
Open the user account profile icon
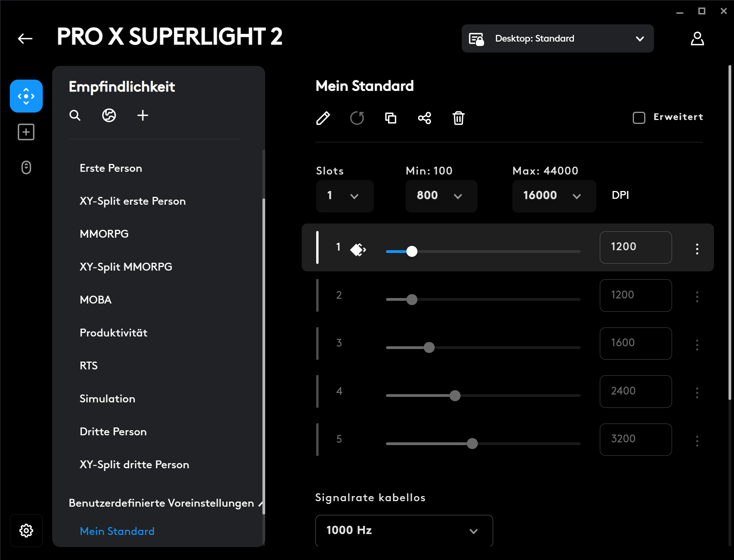(x=697, y=38)
